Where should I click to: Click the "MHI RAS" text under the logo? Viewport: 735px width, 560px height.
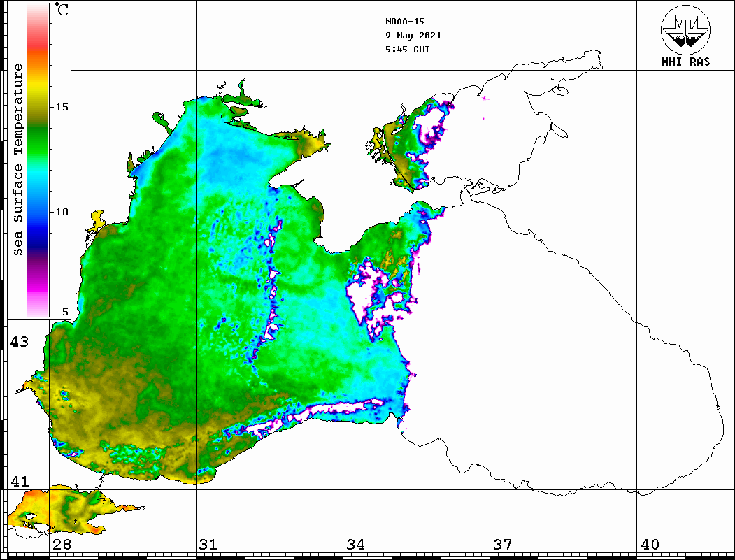pos(685,62)
